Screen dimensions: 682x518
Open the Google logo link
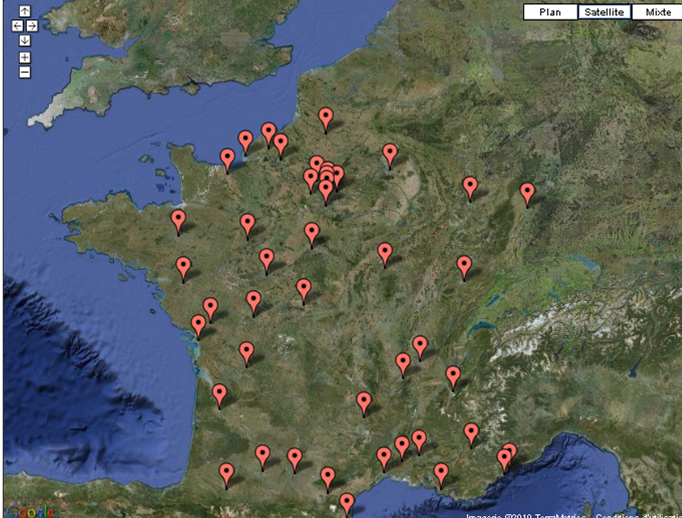click(x=28, y=511)
